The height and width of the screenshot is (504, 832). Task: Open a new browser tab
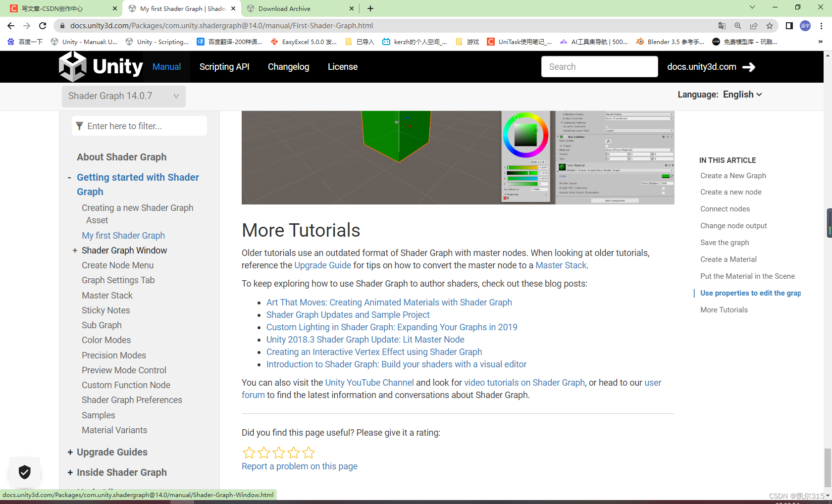coord(370,8)
